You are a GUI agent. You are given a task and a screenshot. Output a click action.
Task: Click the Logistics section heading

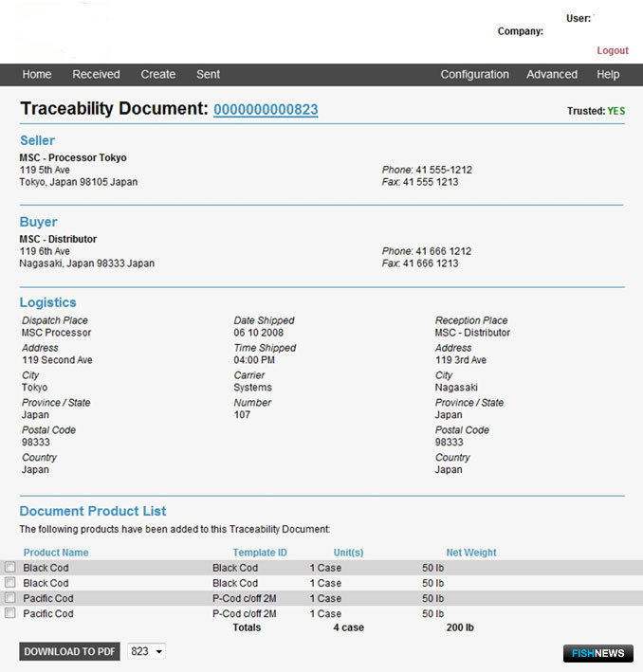(x=48, y=302)
